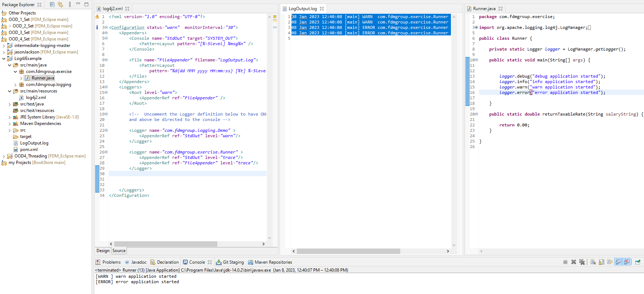Toggle show console when standard error changes
644x294 pixels.
tap(627, 262)
